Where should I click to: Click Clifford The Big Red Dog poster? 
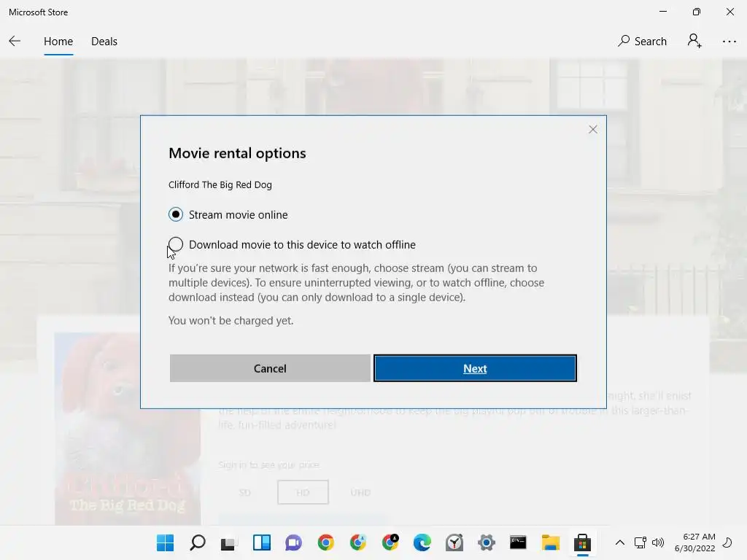point(127,429)
